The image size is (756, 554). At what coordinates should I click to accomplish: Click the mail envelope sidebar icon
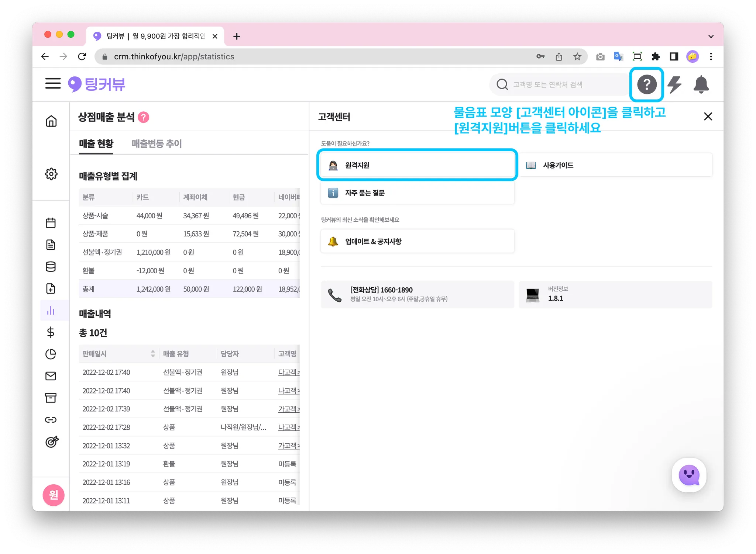(x=51, y=376)
